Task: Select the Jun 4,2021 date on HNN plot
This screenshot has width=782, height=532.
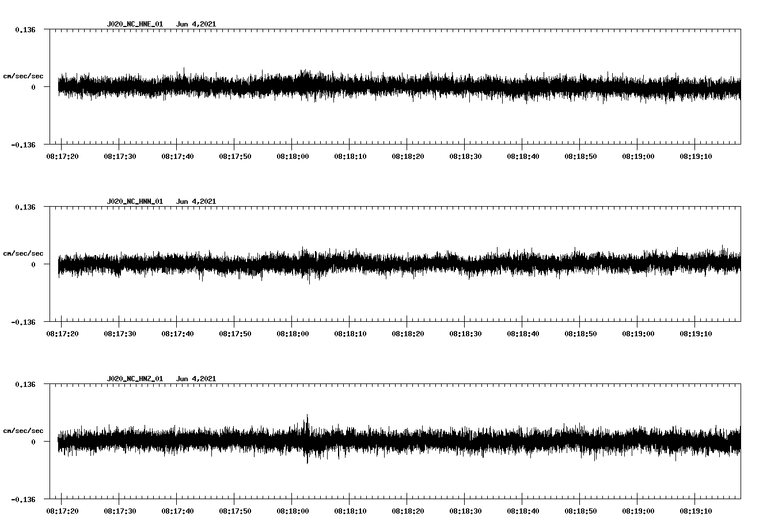Action: (x=196, y=202)
